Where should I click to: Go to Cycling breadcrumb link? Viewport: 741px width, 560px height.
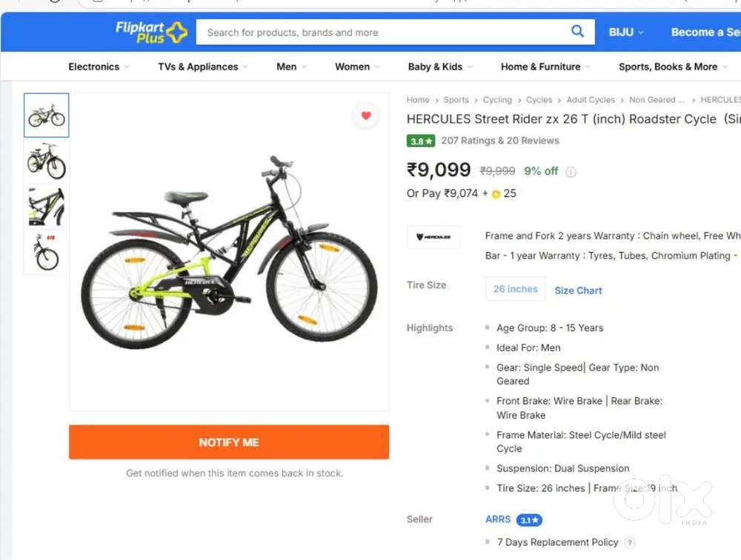(x=497, y=100)
